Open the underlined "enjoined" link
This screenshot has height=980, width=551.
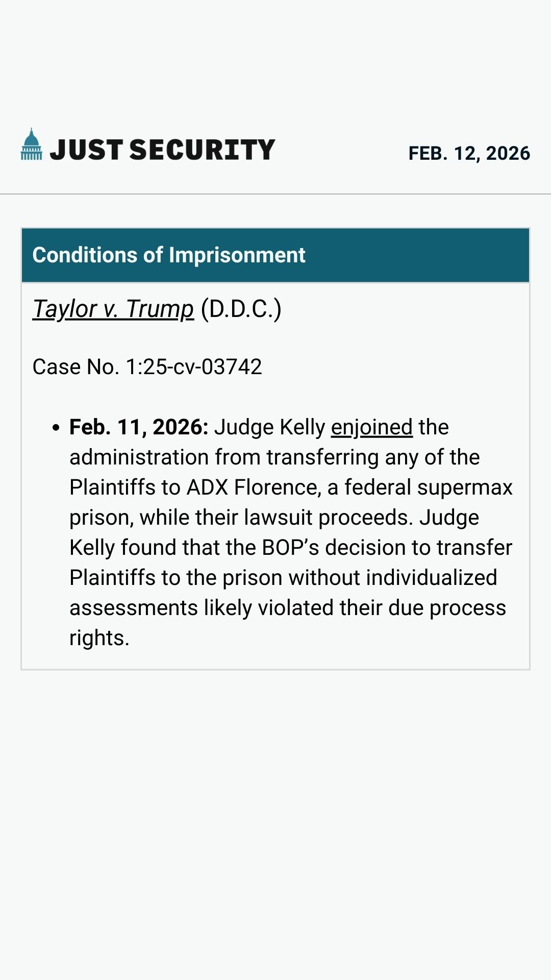(x=371, y=427)
